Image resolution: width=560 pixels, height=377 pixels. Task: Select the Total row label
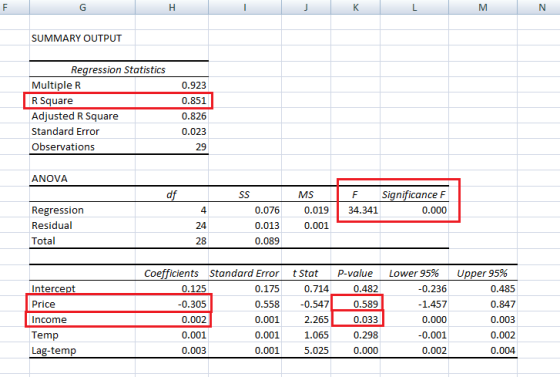[43, 241]
